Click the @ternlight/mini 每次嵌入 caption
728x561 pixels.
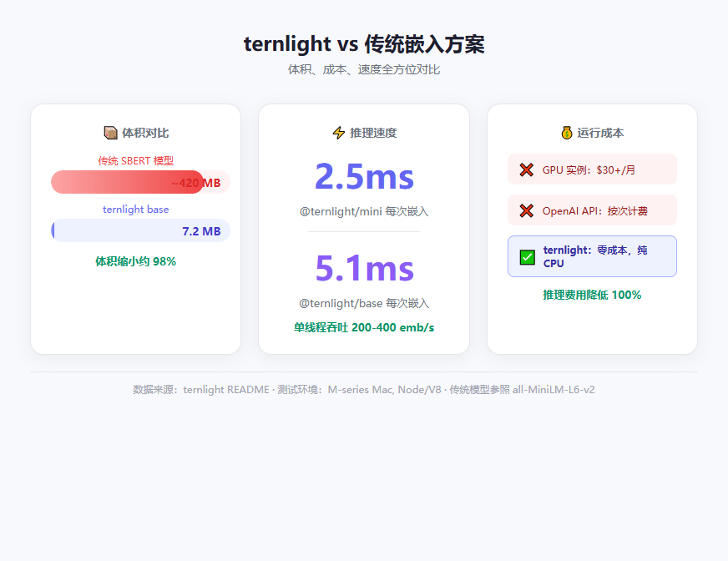click(364, 212)
